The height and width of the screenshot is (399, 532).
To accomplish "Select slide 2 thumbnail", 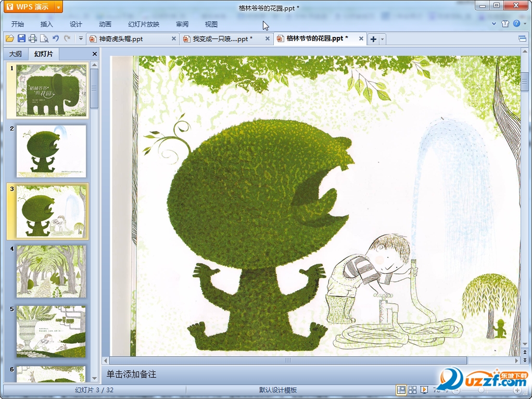I will coord(51,151).
